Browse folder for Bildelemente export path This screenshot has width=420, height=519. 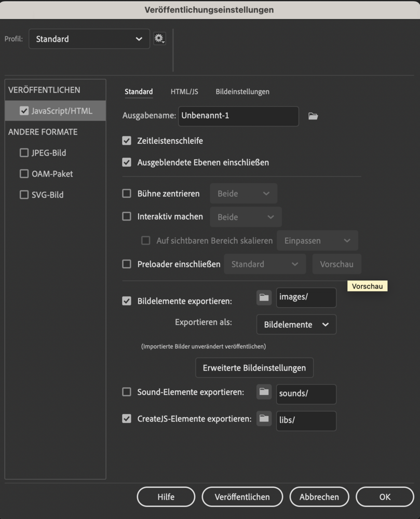(x=264, y=297)
